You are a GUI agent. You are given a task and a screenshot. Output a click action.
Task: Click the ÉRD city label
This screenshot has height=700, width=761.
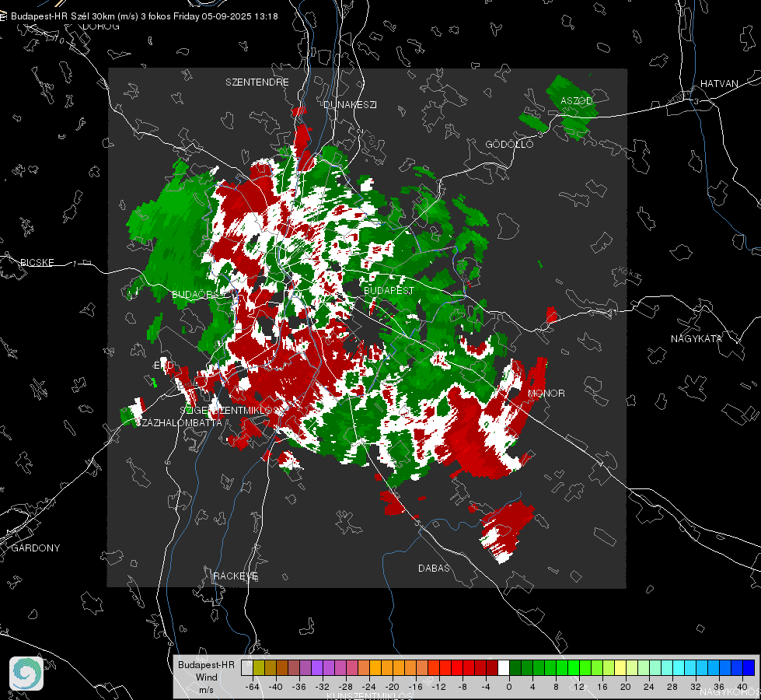[x=163, y=366]
